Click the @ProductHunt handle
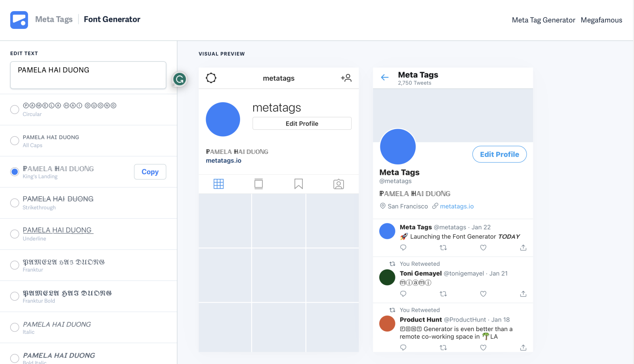 pos(465,320)
